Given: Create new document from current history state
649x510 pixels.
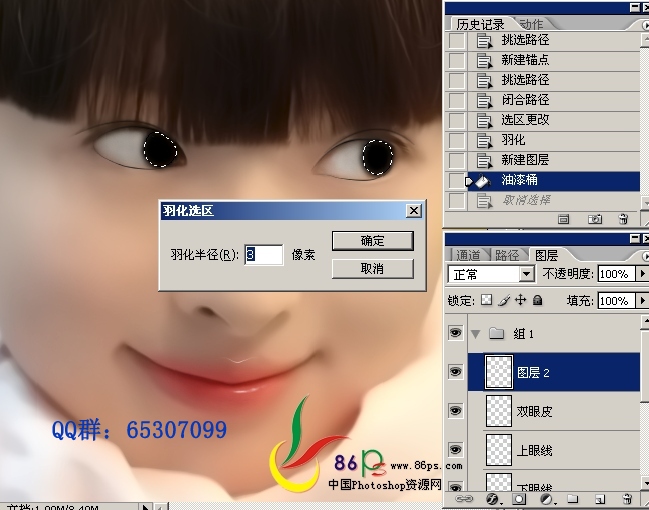Looking at the screenshot, I should tap(563, 219).
